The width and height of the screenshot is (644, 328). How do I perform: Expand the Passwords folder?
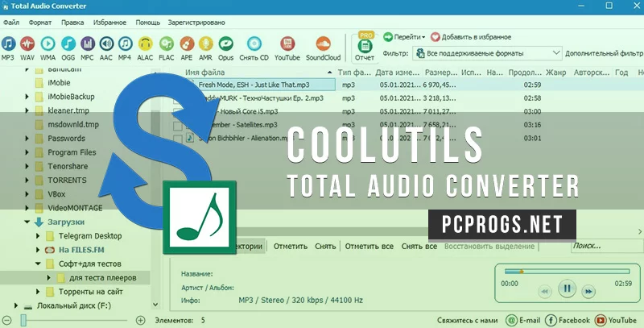[x=27, y=139]
